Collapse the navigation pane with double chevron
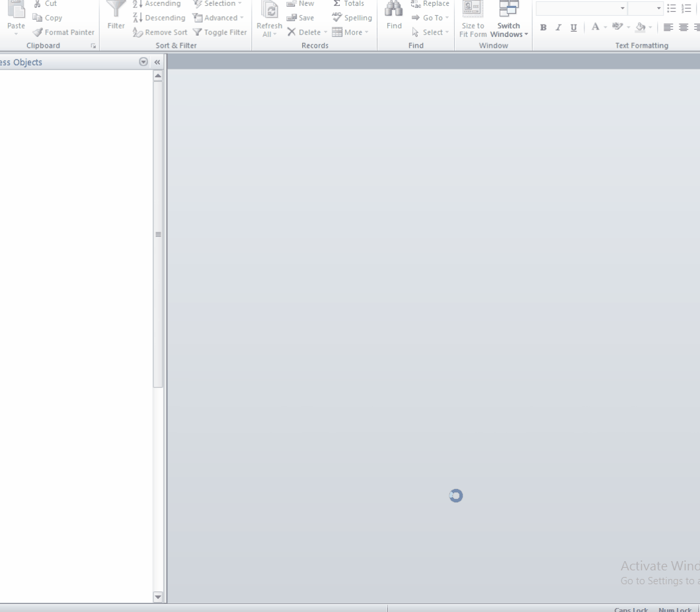Screen dimensions: 700x612 157,62
